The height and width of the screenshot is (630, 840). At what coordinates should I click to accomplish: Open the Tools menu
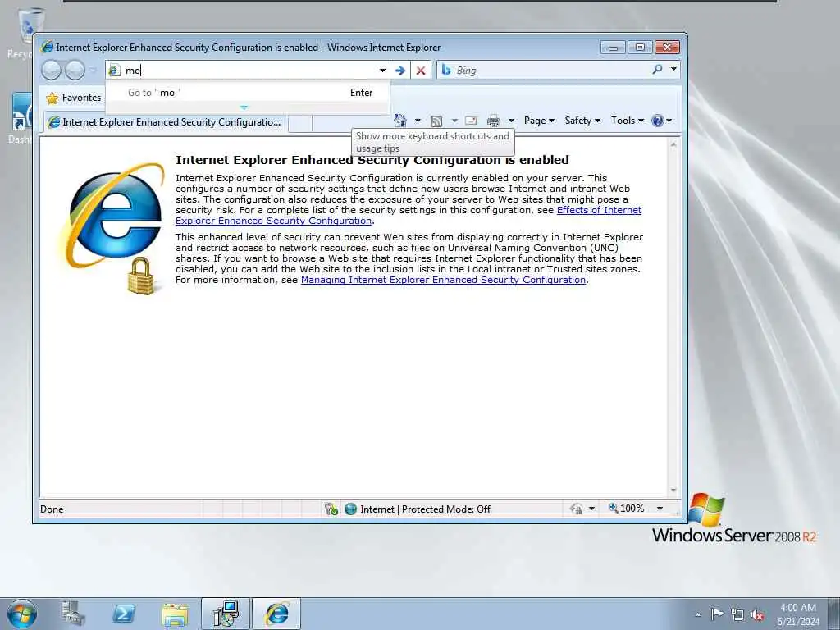pos(628,121)
